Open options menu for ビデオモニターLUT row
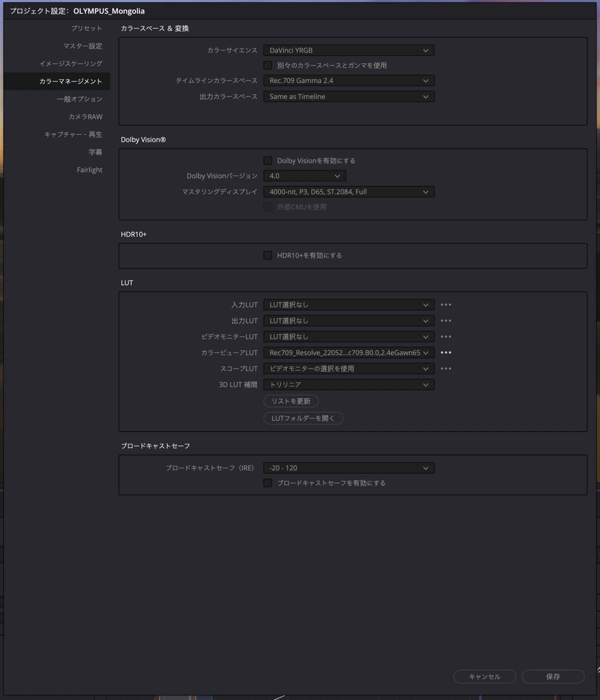The width and height of the screenshot is (600, 700). click(446, 336)
